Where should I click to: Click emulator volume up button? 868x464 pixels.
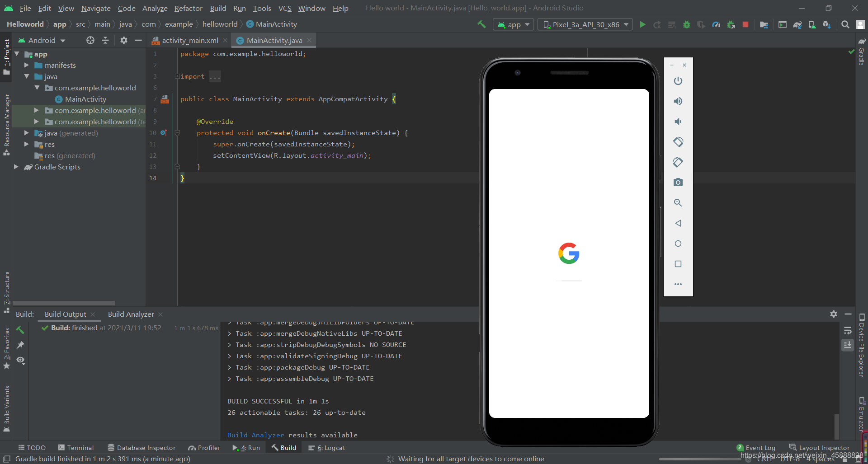pyautogui.click(x=678, y=101)
